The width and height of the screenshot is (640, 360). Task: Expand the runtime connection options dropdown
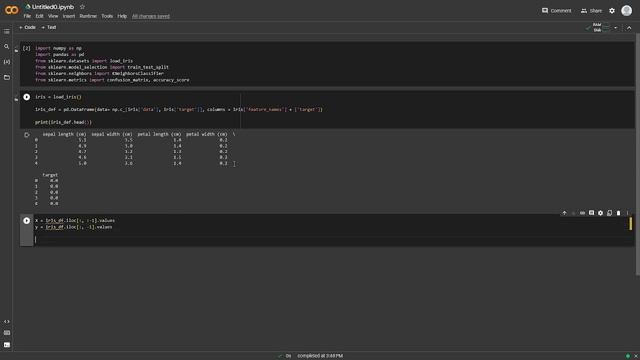pos(616,28)
